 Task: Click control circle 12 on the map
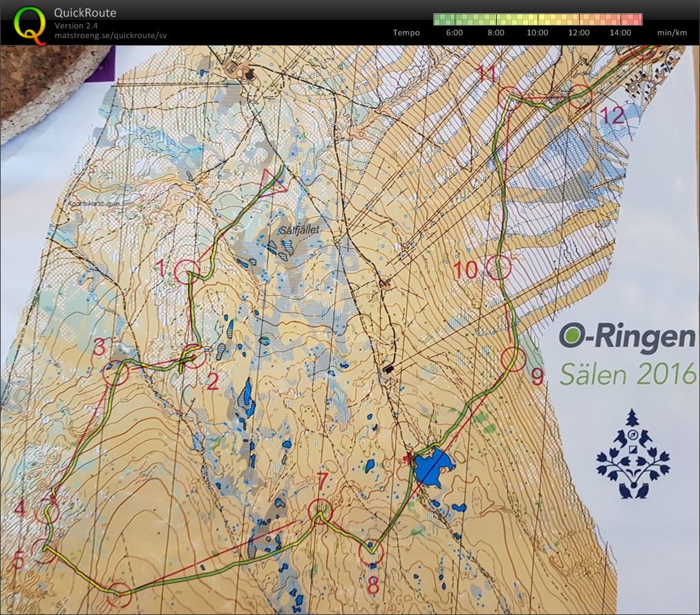tap(580, 95)
